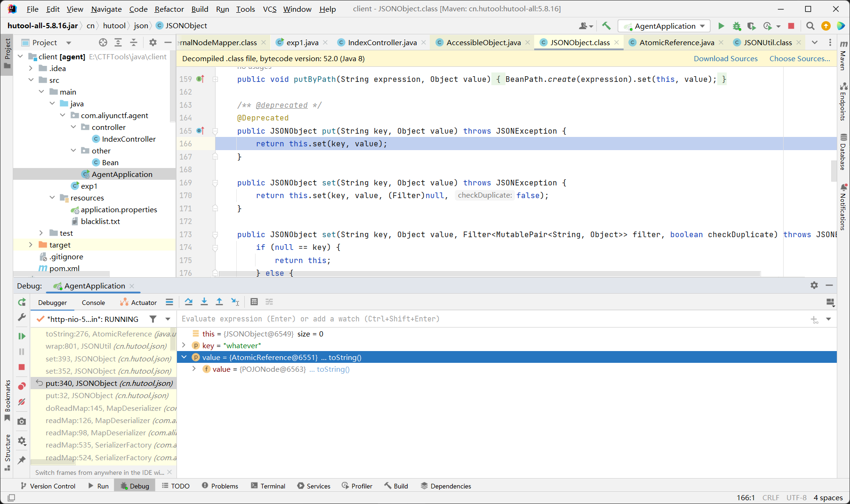Select opened file in Project view
The width and height of the screenshot is (850, 504).
pyautogui.click(x=103, y=42)
